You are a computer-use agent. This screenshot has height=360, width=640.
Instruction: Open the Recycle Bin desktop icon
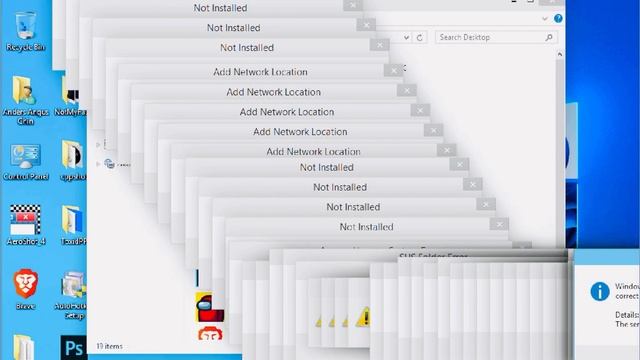click(x=26, y=32)
